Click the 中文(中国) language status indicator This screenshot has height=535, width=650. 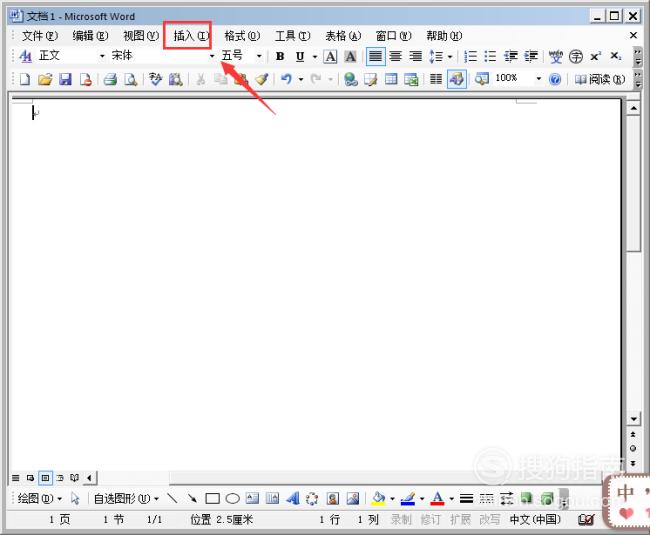coord(535,519)
